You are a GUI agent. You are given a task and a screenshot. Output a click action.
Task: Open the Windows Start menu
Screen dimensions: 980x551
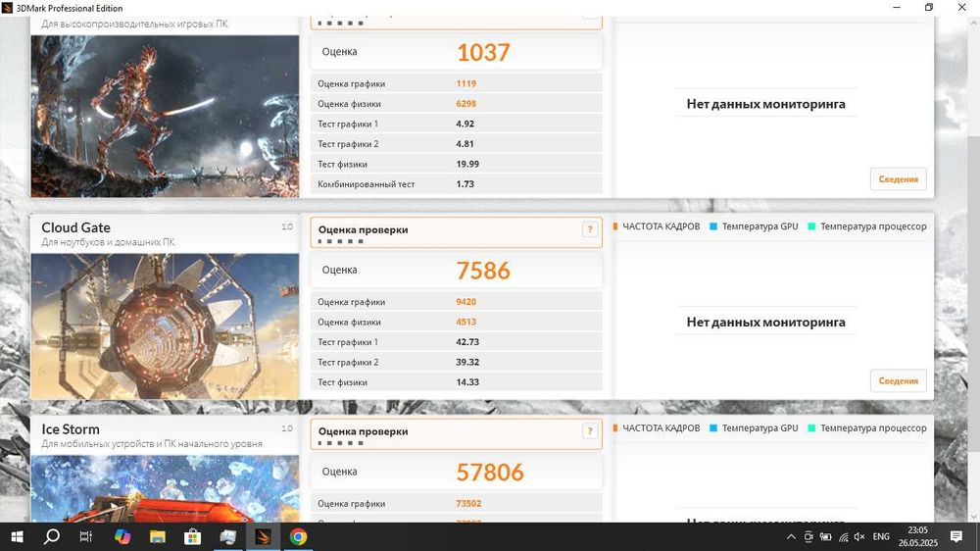click(x=17, y=536)
